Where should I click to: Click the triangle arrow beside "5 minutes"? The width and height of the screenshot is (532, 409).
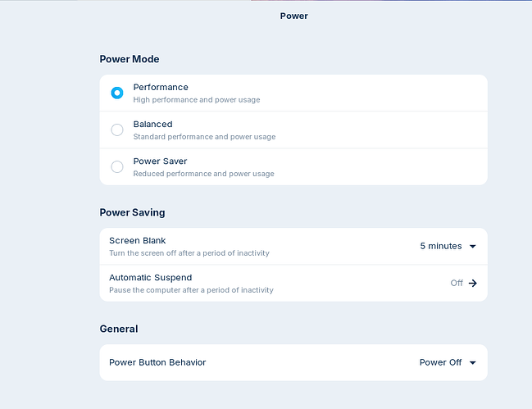click(x=473, y=246)
